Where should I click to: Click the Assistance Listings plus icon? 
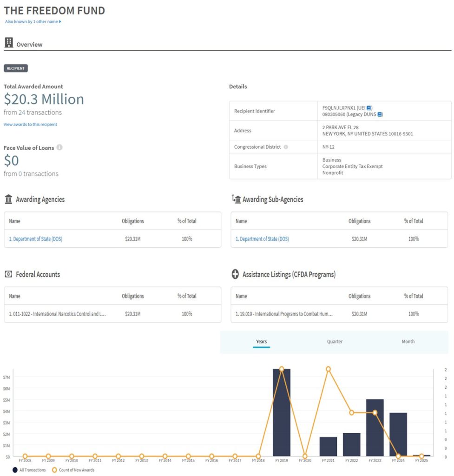click(x=235, y=274)
